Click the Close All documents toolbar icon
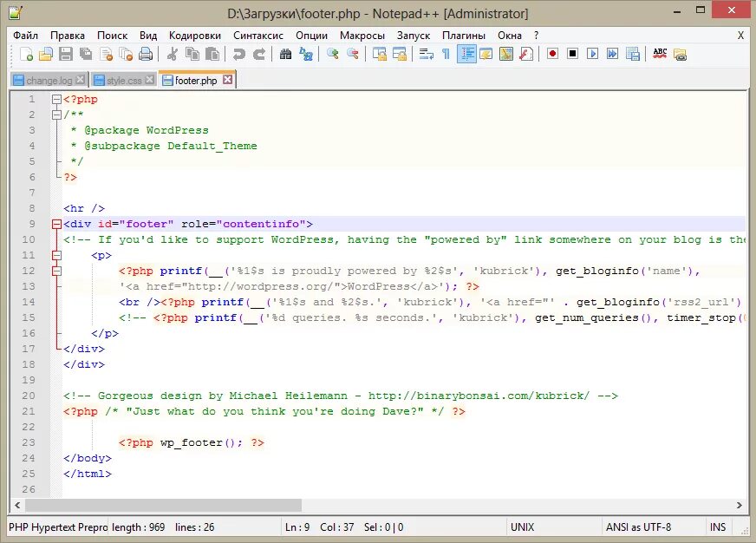 pyautogui.click(x=126, y=54)
